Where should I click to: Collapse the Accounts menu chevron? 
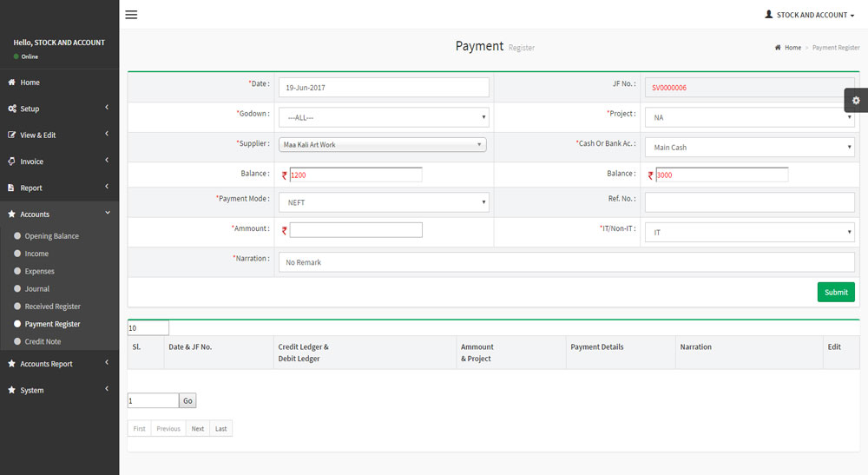point(108,213)
